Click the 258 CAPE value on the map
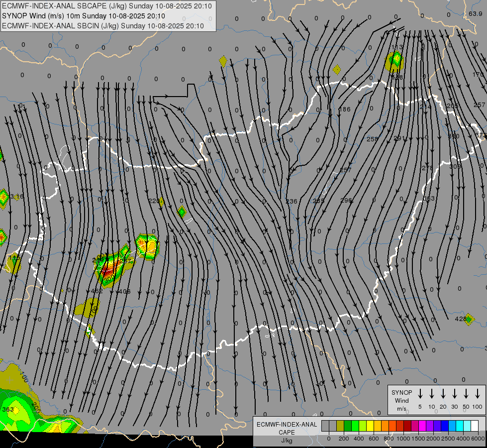 [372, 139]
